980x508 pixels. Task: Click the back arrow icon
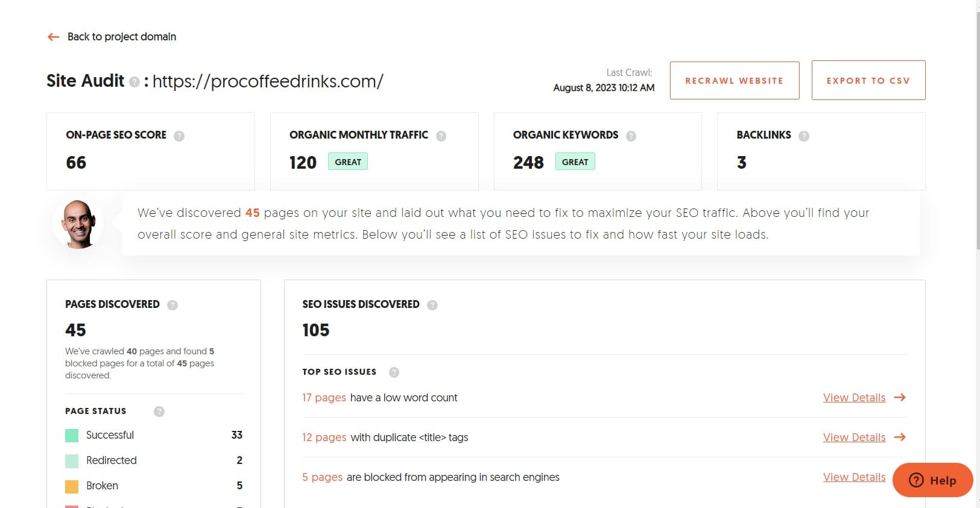54,37
